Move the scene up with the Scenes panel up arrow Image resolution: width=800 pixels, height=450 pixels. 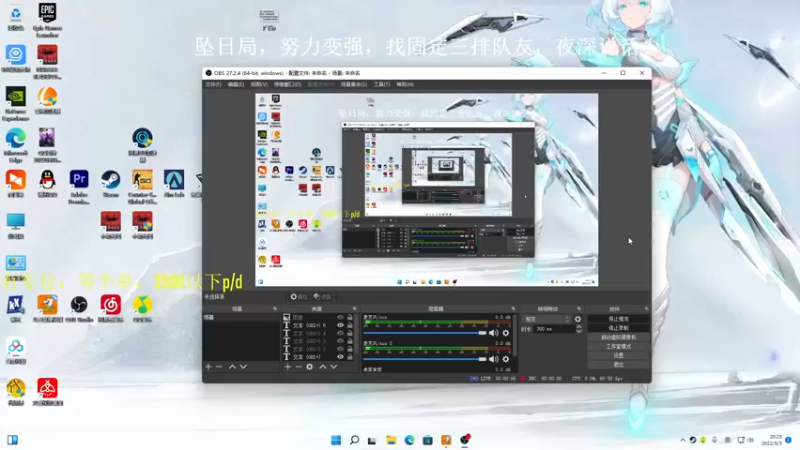click(x=232, y=367)
